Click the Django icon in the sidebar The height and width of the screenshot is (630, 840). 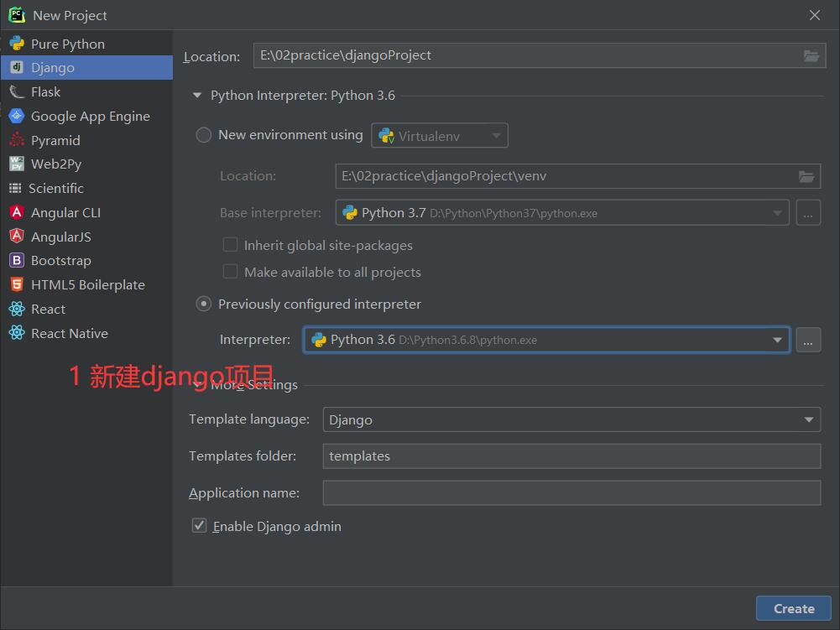coord(17,67)
